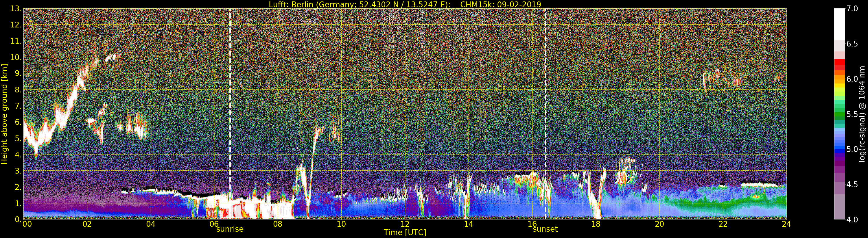Click the "22" time axis tick label

pos(723,224)
